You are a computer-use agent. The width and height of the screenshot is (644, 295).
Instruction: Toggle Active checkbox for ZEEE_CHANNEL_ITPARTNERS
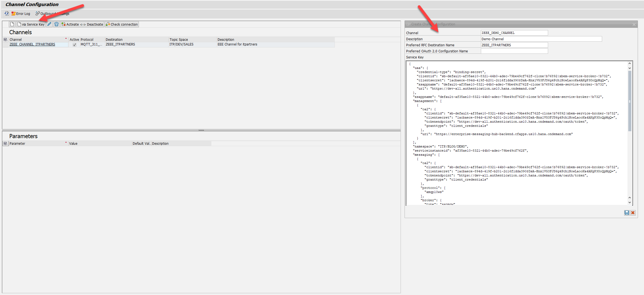pyautogui.click(x=74, y=45)
